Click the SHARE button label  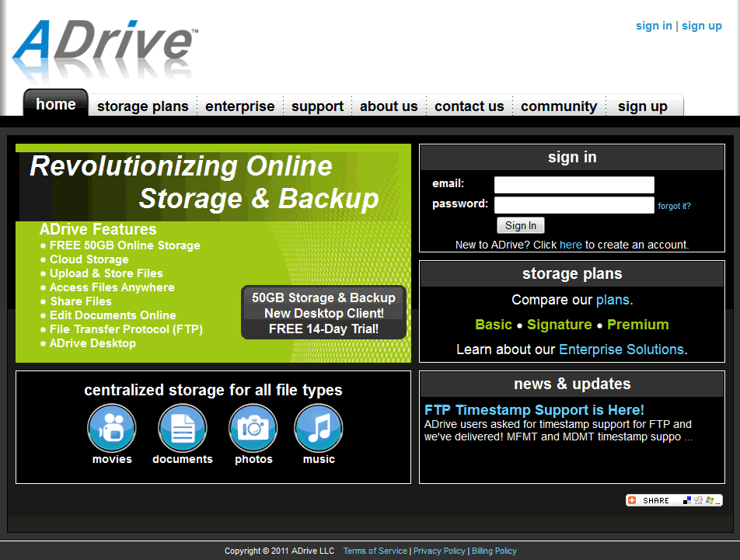click(x=655, y=501)
